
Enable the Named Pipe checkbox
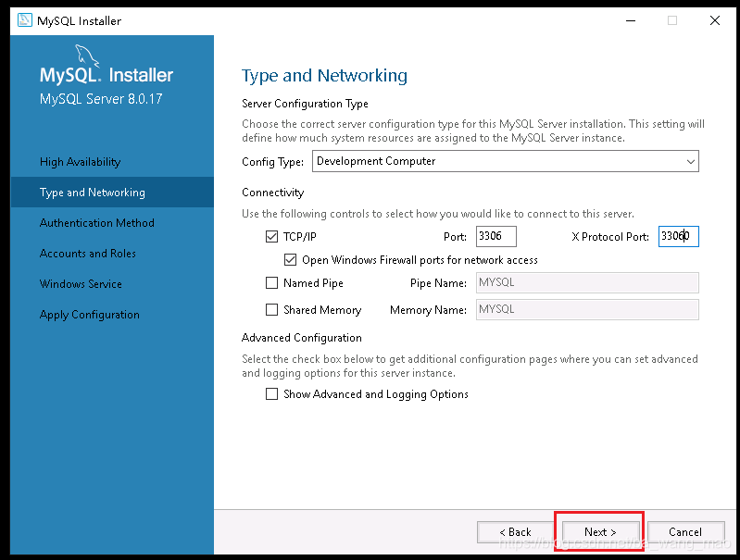click(272, 283)
